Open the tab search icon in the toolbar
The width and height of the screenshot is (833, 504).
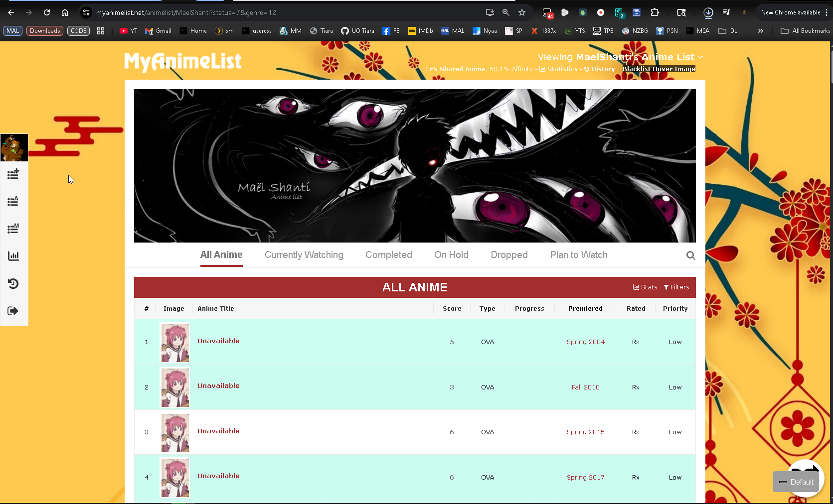pos(681,12)
